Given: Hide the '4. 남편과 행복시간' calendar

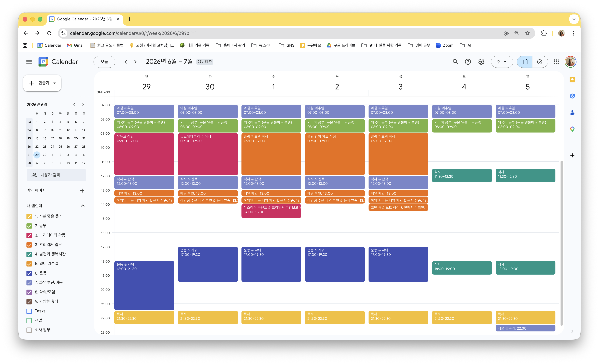Looking at the screenshot, I should (x=29, y=254).
